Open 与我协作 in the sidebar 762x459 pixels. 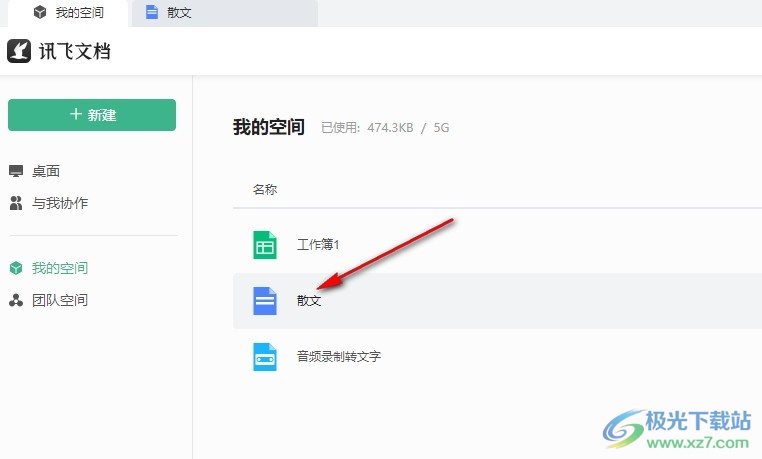[60, 203]
